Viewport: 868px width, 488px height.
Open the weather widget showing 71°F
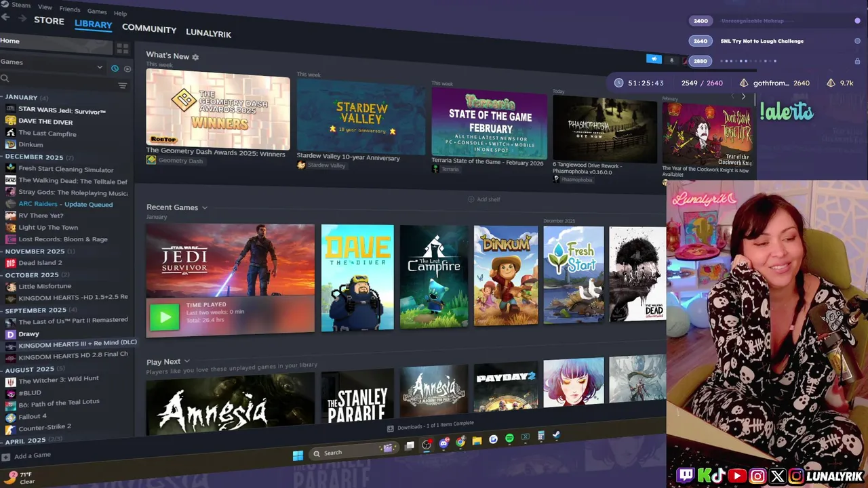(19, 478)
